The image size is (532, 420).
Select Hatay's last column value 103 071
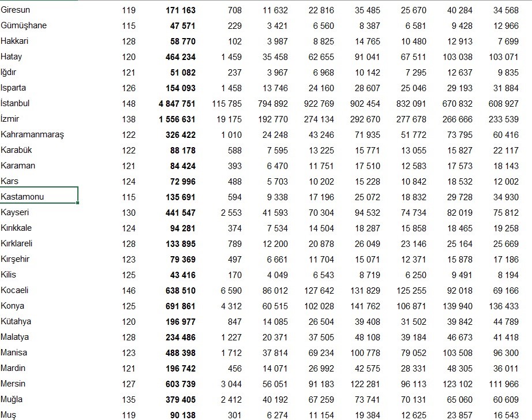pyautogui.click(x=503, y=57)
